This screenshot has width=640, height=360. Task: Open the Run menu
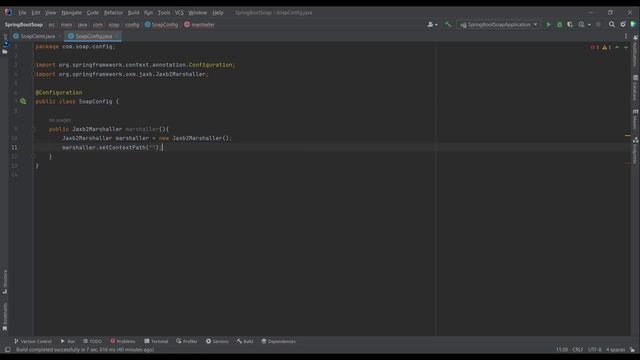[x=149, y=13]
